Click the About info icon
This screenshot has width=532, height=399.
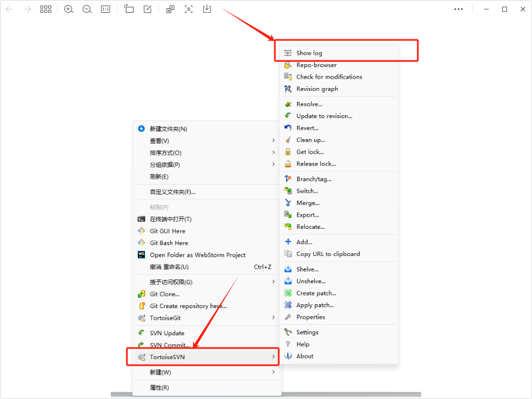[288, 356]
